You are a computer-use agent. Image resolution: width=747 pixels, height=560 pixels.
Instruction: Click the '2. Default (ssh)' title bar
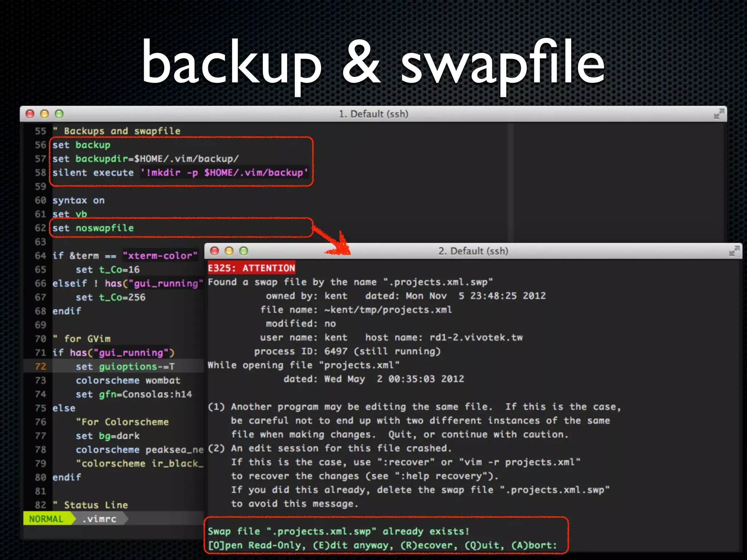click(x=473, y=251)
